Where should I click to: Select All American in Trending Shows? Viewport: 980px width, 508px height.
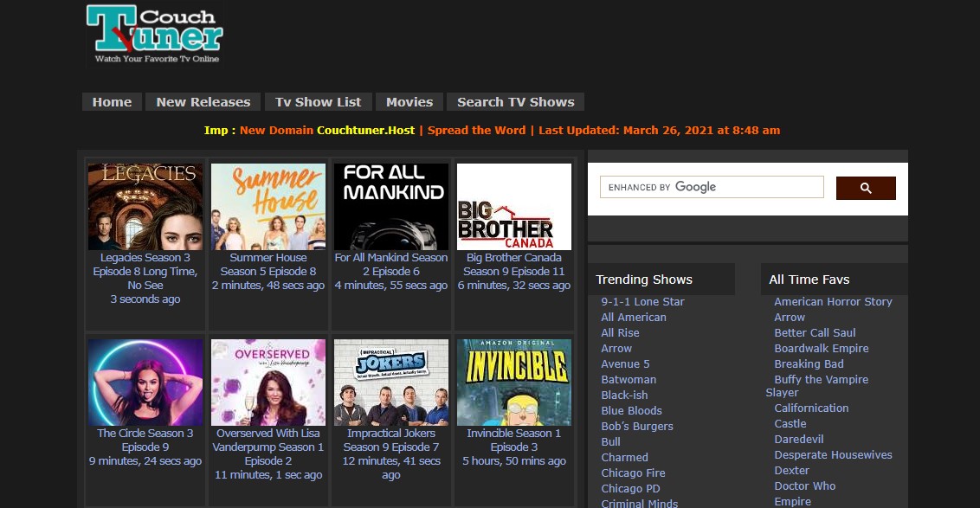[634, 318]
